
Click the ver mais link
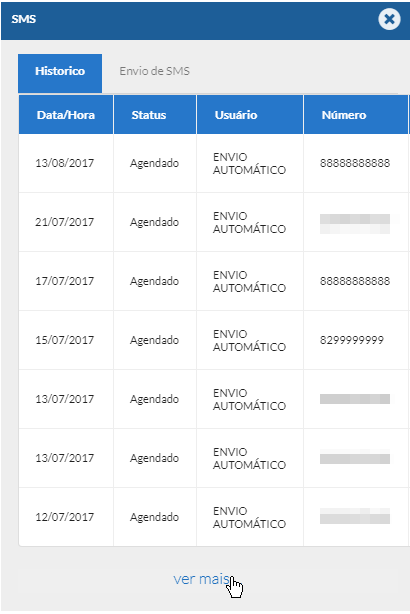pos(201,579)
